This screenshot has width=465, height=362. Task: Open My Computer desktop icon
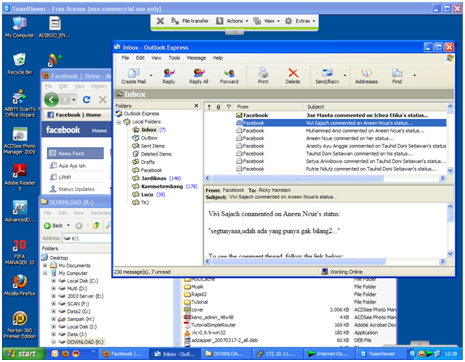click(20, 27)
